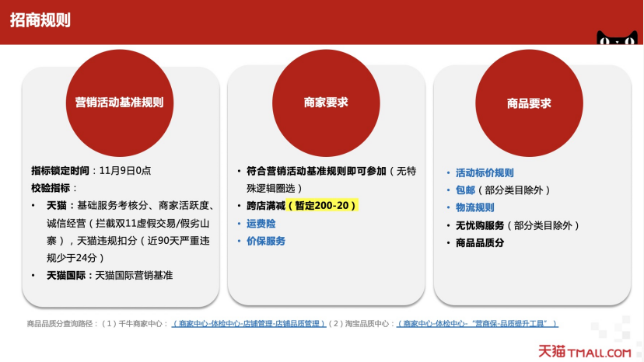
Task: Click the 指标锁定时间 line
Action: tap(91, 171)
